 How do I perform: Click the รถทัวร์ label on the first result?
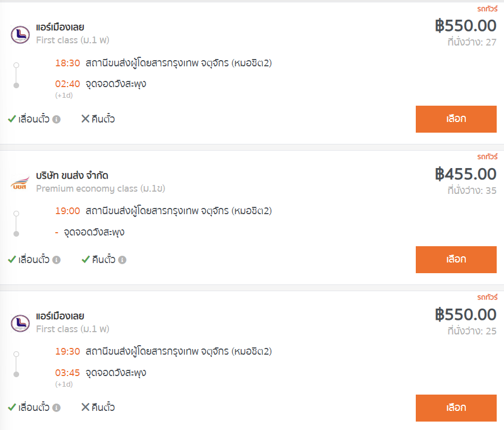487,8
